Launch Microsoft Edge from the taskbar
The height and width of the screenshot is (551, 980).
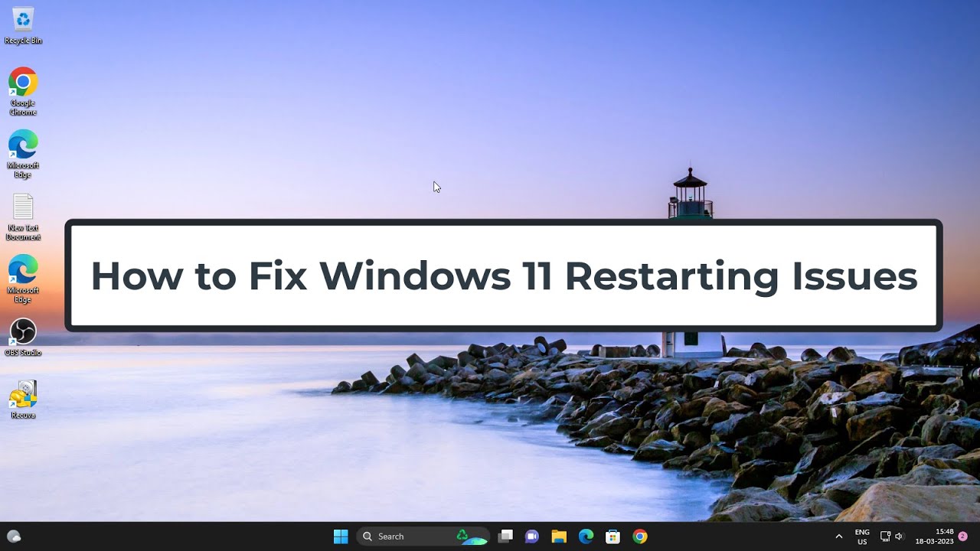pyautogui.click(x=586, y=536)
